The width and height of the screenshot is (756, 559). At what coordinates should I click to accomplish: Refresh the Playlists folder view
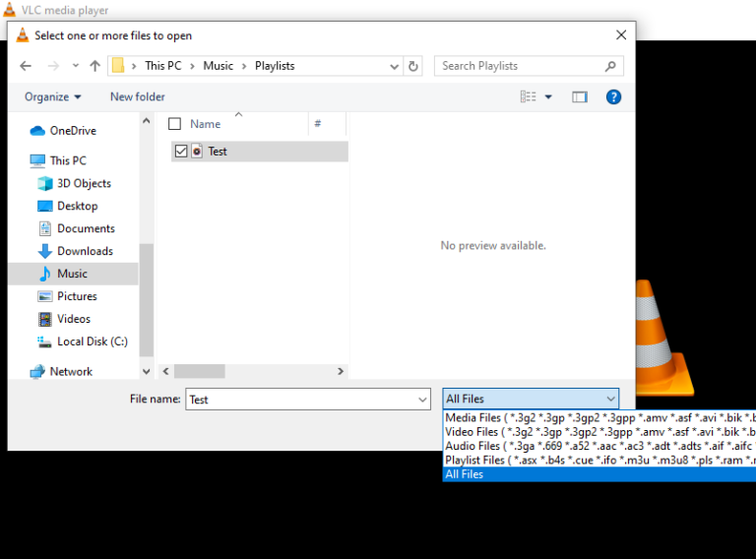coord(413,66)
